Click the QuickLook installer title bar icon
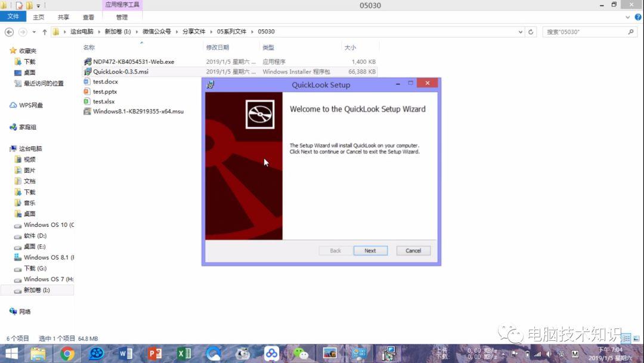 point(210,85)
